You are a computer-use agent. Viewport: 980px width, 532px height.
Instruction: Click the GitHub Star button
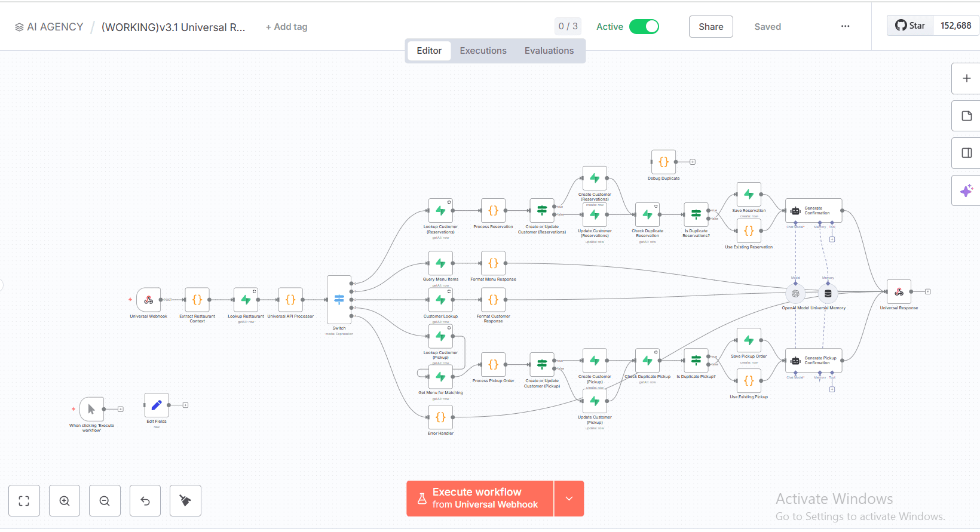point(910,26)
